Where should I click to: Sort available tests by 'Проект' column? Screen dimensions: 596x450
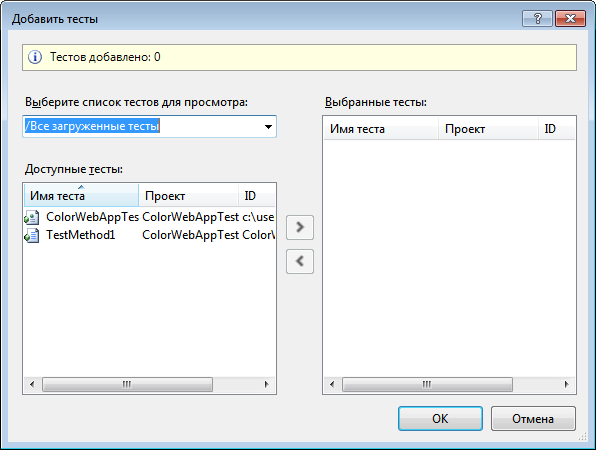[x=189, y=196]
